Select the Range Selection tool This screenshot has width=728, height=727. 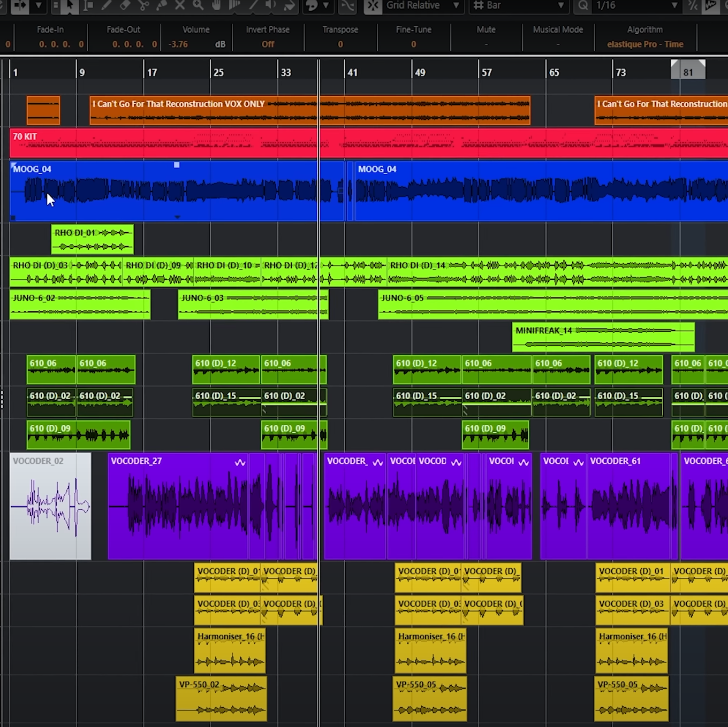[88, 5]
